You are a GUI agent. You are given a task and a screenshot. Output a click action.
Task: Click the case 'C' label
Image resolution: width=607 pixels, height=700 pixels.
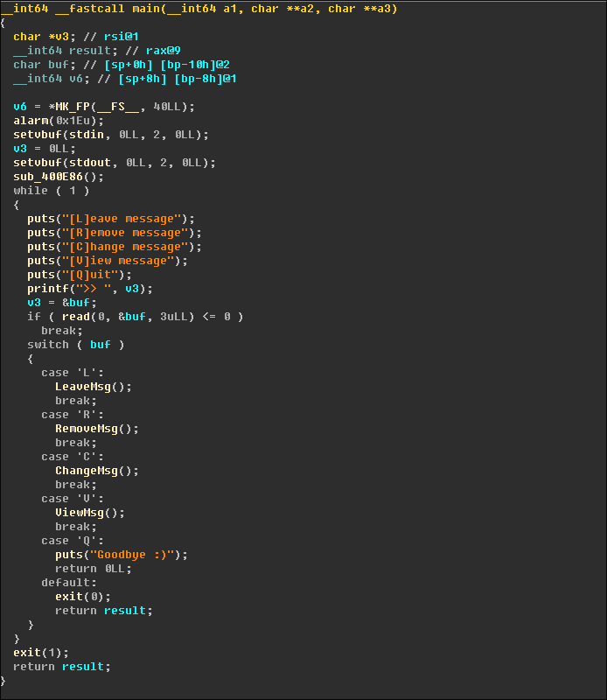pos(73,457)
